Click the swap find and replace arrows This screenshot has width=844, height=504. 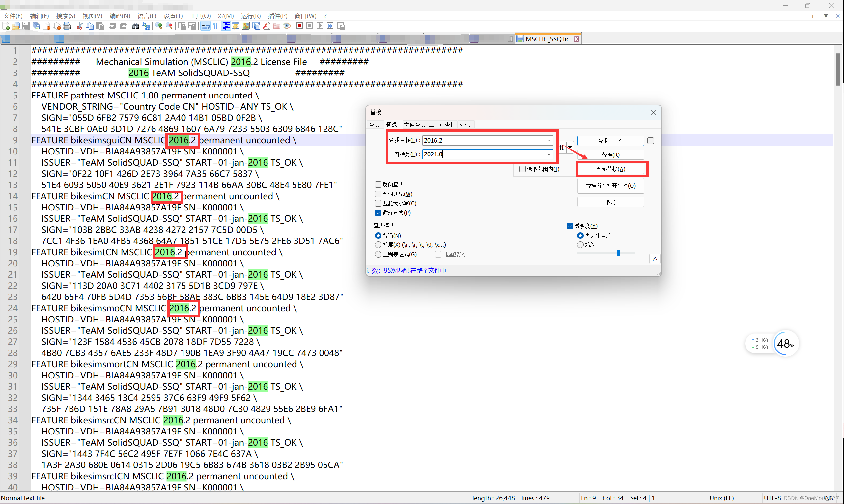(561, 147)
